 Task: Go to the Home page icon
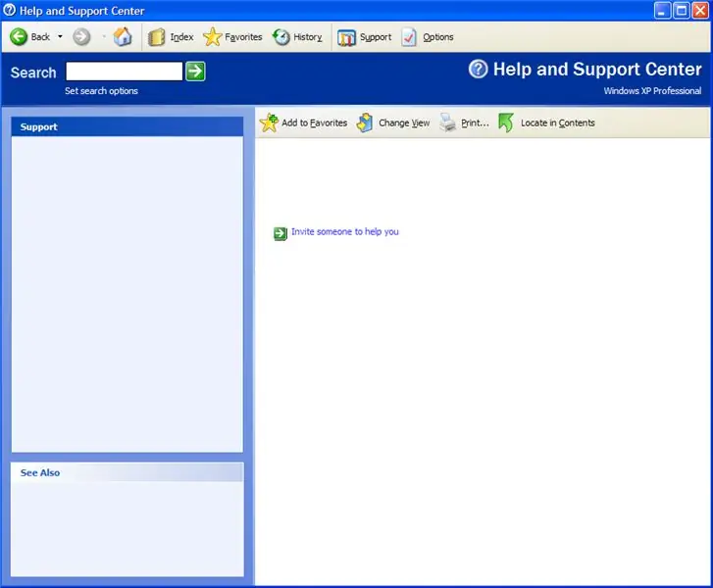(x=123, y=37)
